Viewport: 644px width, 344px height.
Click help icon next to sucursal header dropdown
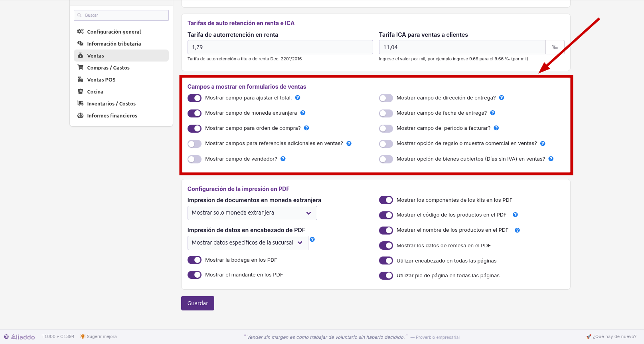pos(312,239)
